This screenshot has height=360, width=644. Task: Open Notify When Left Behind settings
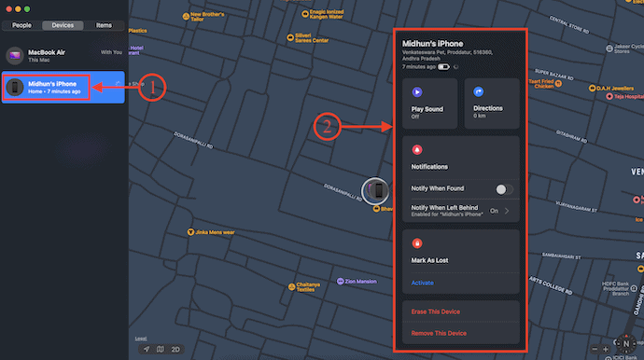pos(461,211)
